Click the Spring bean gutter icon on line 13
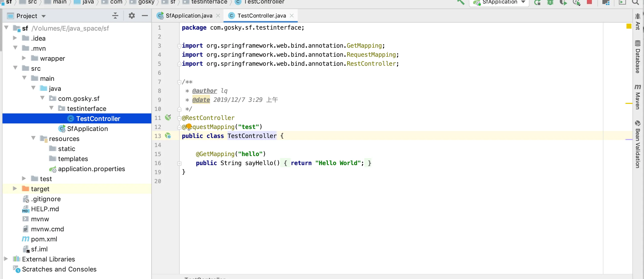644x279 pixels. point(168,136)
